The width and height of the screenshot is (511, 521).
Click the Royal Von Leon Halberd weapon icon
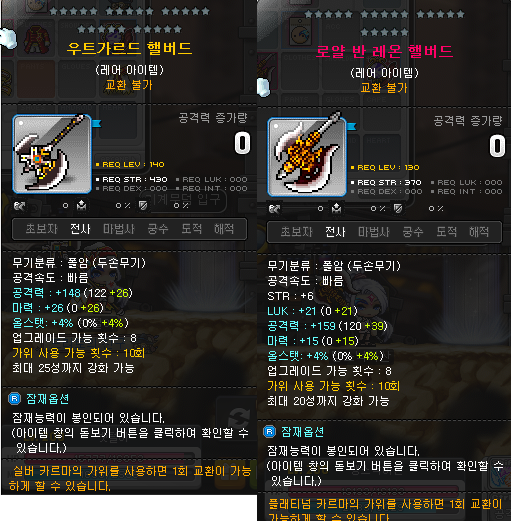(307, 157)
